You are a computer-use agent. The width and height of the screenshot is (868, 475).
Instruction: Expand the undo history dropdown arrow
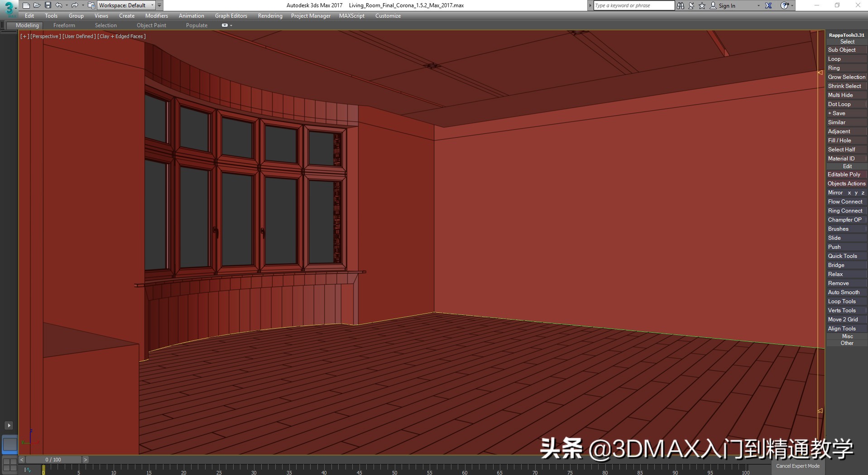(x=67, y=5)
